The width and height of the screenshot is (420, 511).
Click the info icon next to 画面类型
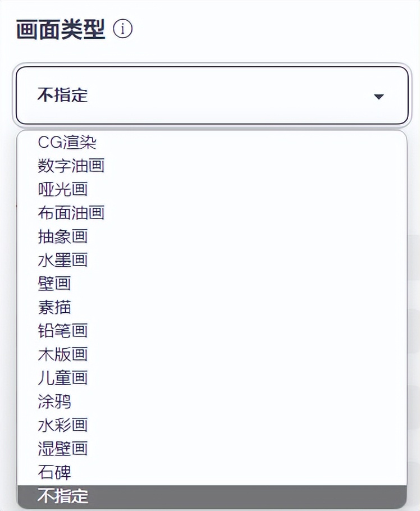point(122,29)
